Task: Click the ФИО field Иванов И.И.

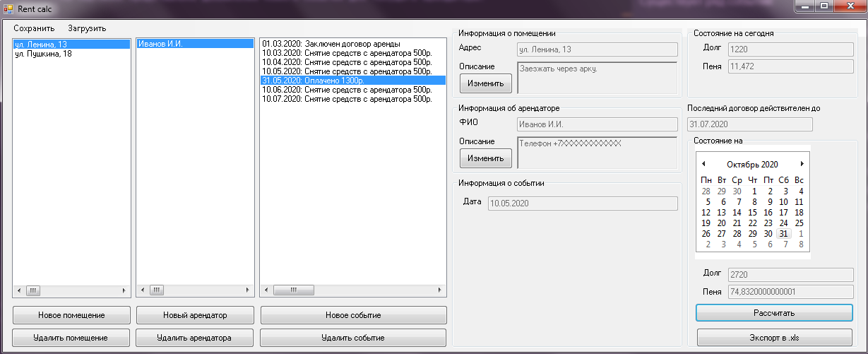Action: tap(597, 124)
